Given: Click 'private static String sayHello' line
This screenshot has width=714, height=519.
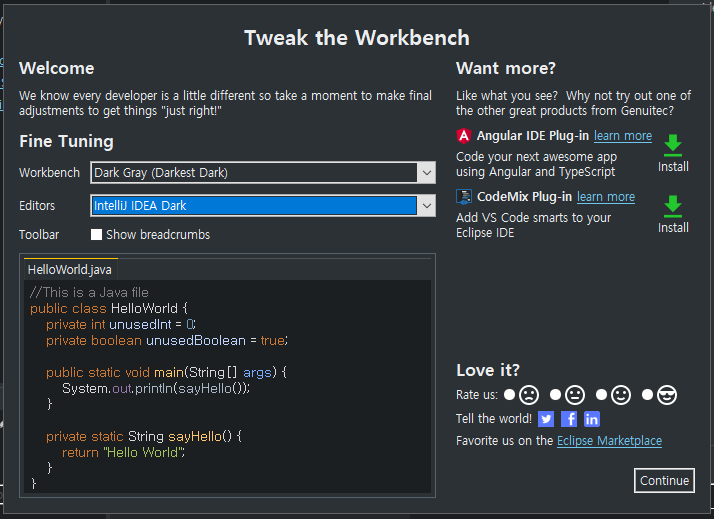Looking at the screenshot, I should pos(144,437).
